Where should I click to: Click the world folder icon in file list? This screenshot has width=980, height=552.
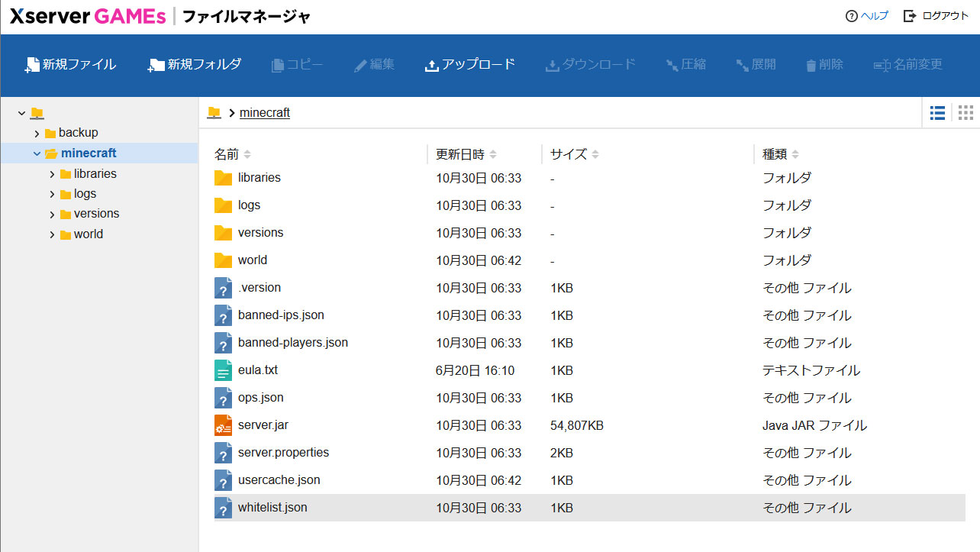[x=223, y=260]
